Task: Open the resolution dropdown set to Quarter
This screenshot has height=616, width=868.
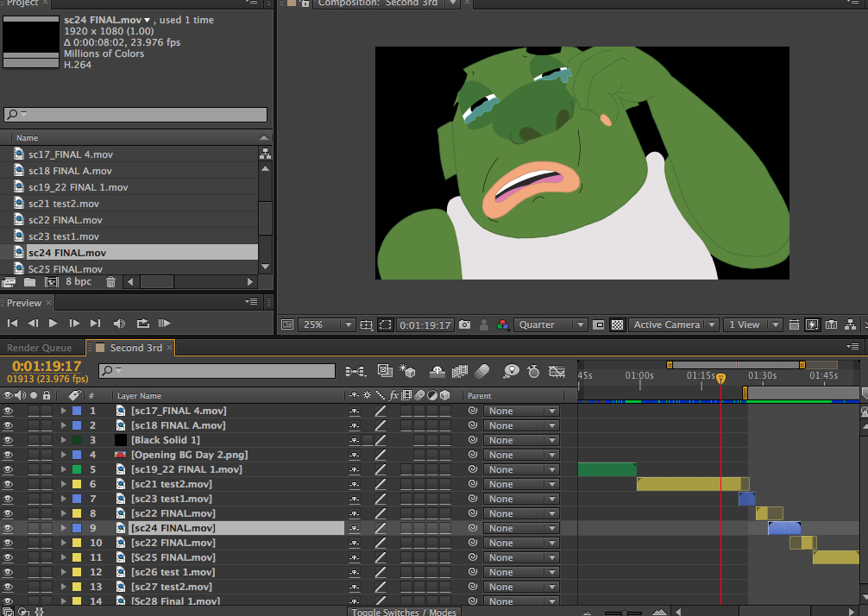Action: [550, 324]
